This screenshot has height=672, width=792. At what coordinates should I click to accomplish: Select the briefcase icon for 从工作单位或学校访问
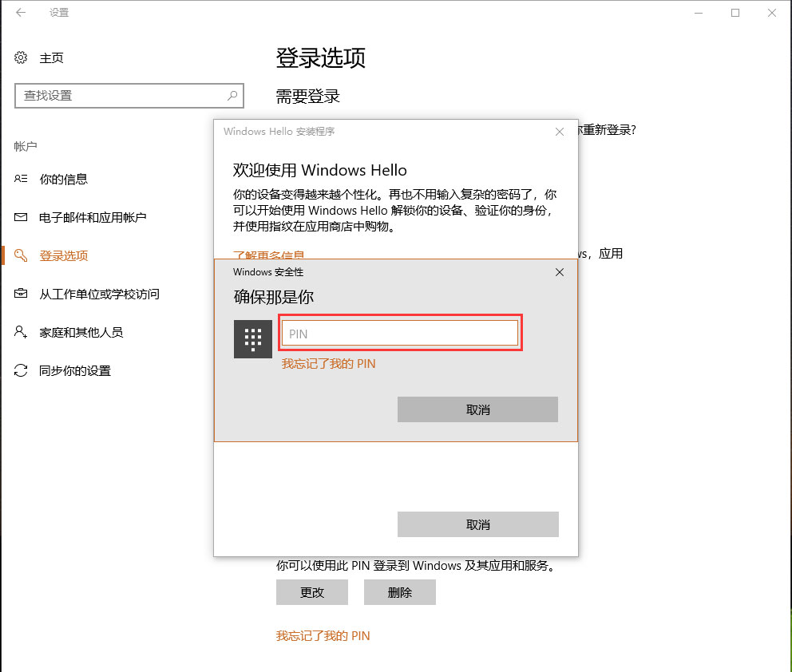click(24, 294)
